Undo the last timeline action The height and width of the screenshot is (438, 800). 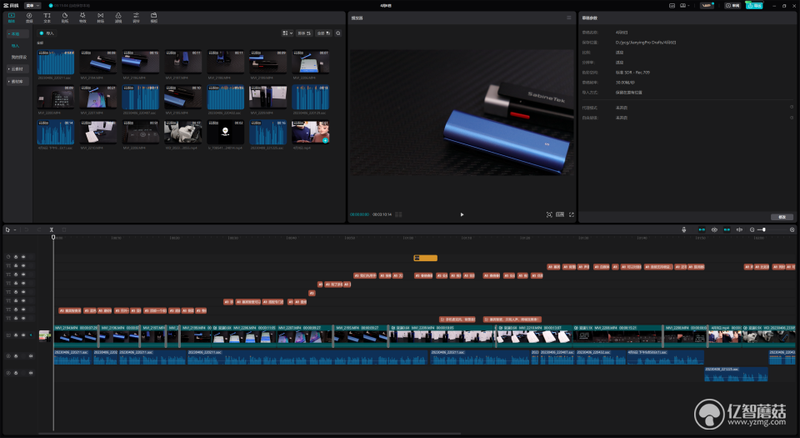(27, 230)
